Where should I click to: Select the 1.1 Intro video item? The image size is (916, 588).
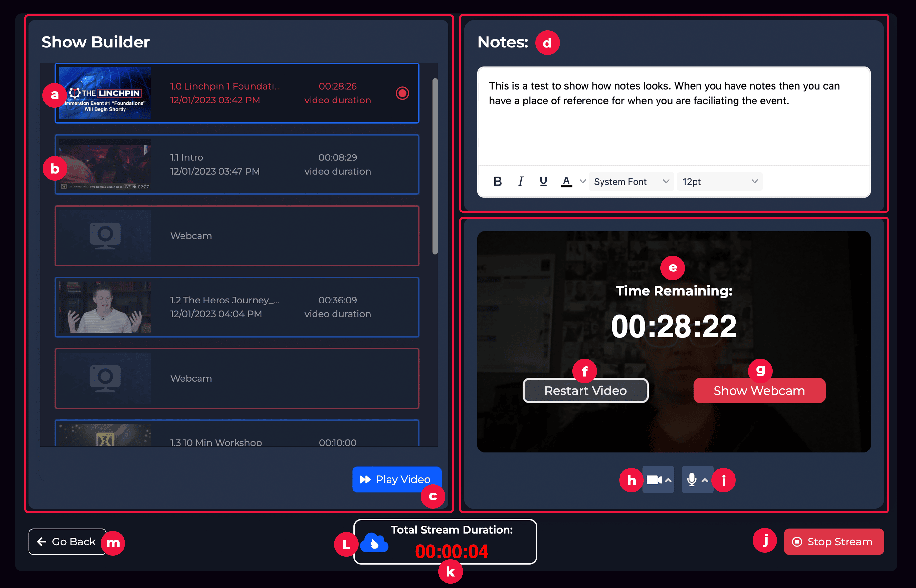point(237,165)
